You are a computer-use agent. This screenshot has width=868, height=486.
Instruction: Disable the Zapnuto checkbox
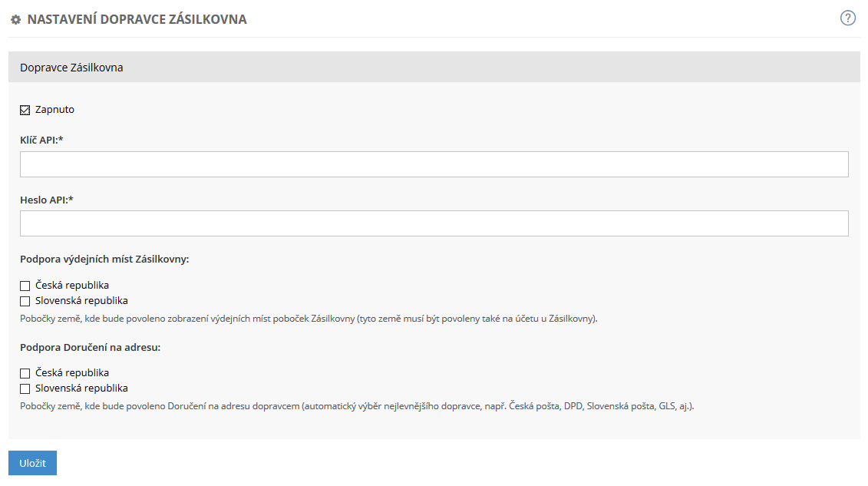[25, 110]
